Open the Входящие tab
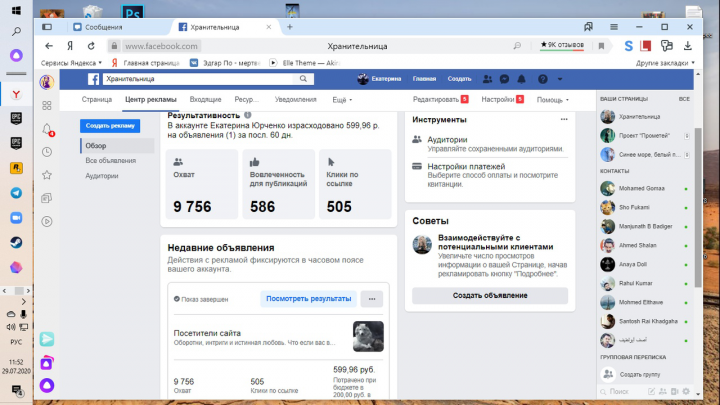 pos(205,100)
